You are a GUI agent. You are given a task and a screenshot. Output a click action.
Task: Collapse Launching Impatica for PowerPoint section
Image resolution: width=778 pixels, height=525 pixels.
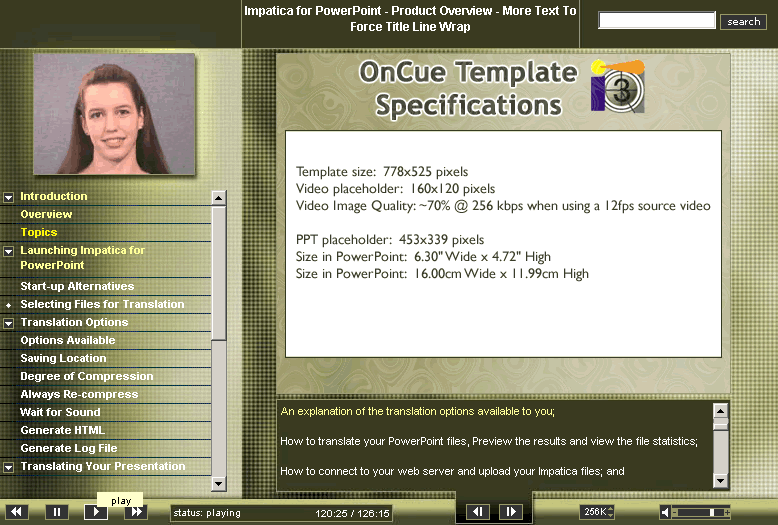(8, 251)
